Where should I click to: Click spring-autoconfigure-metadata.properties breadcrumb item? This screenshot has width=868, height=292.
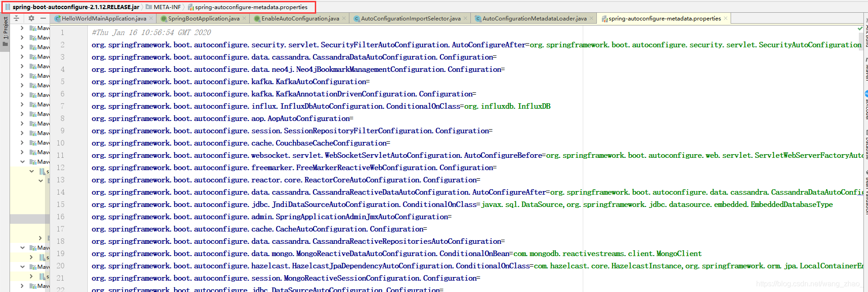247,7
